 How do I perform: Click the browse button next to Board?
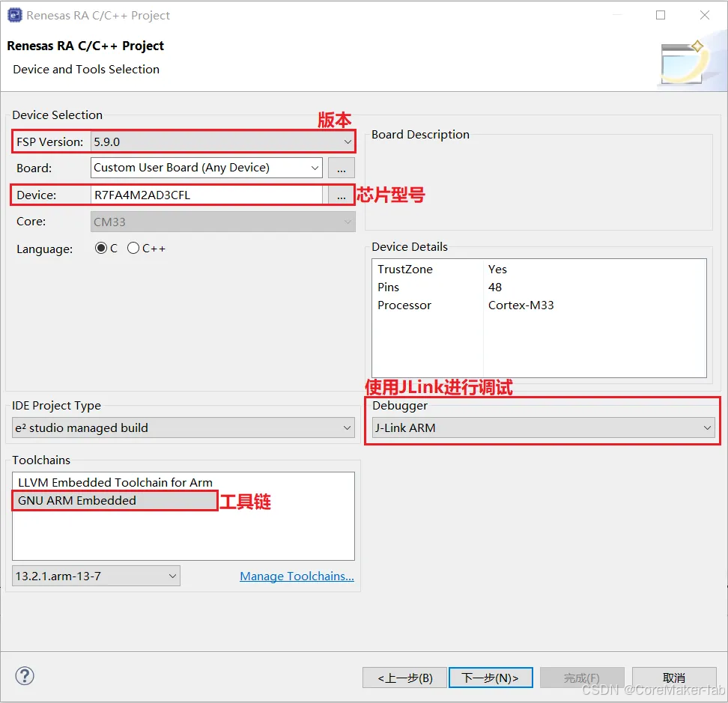click(x=342, y=168)
